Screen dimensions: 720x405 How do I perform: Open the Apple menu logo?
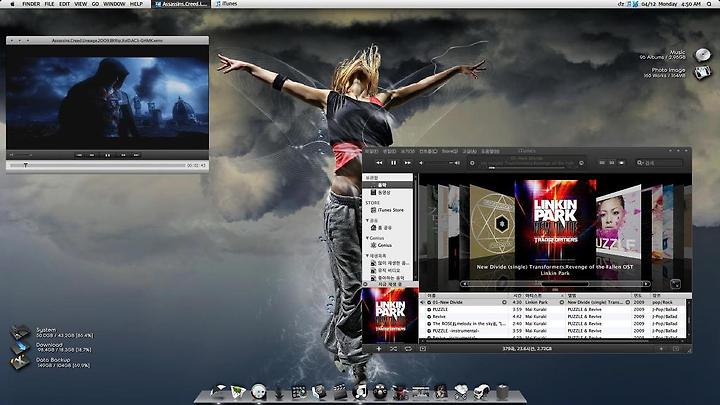click(12, 4)
